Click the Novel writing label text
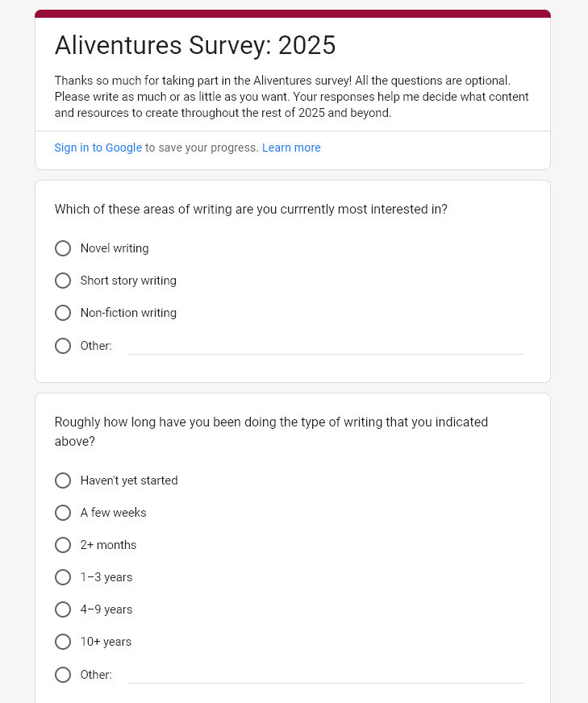The width and height of the screenshot is (588, 703). tap(115, 248)
